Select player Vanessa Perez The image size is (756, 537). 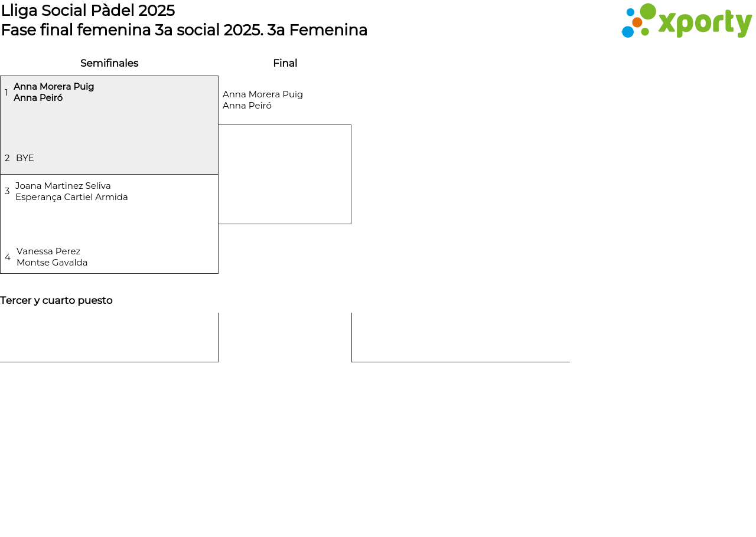click(48, 251)
